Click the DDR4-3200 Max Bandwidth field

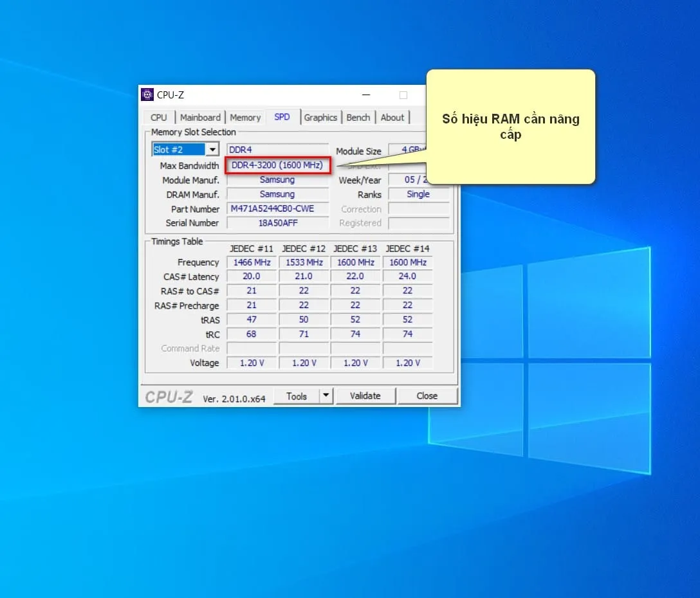pyautogui.click(x=277, y=165)
